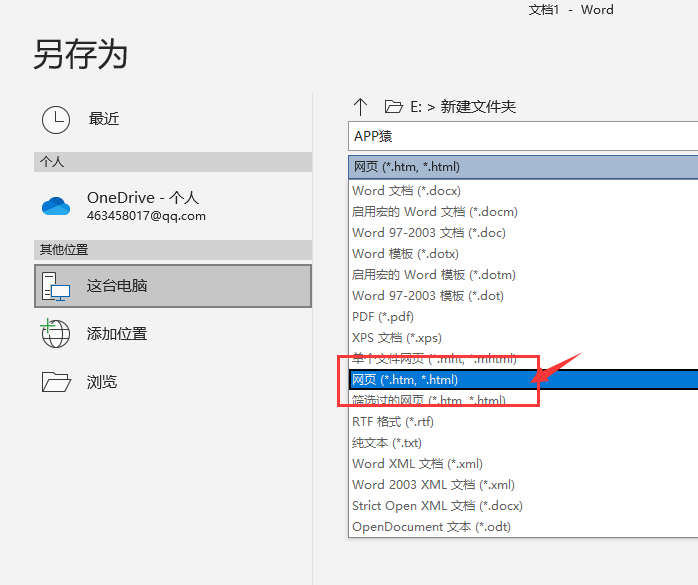Edit the file name field APP猿
The image size is (698, 585).
[x=523, y=136]
